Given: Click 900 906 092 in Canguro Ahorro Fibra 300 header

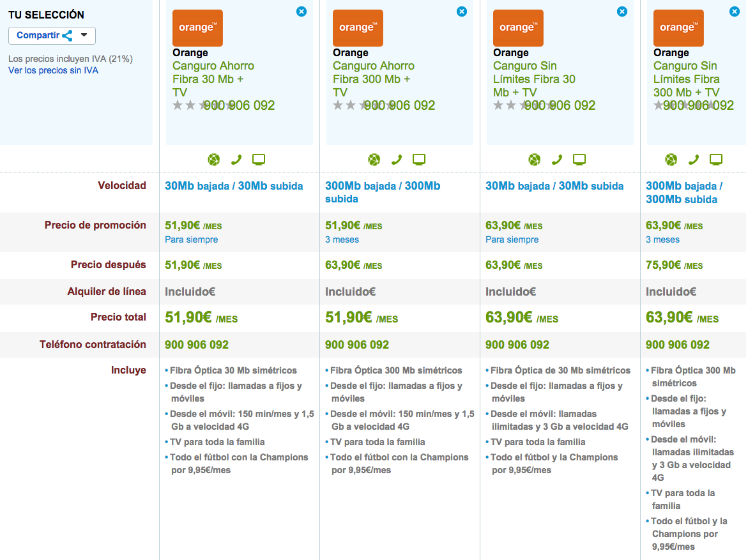Looking at the screenshot, I should 399,105.
